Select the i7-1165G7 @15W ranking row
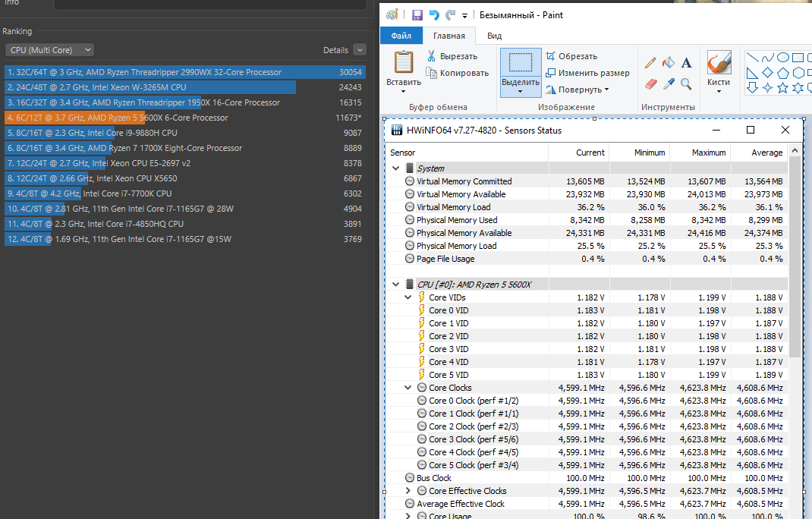The image size is (812, 519). pyautogui.click(x=185, y=239)
